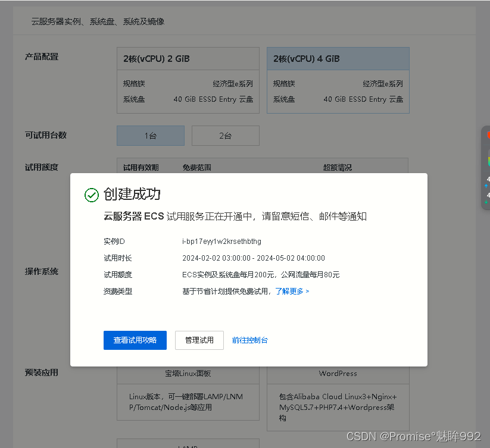
Task: Click the 试用有效期 column header
Action: (141, 168)
